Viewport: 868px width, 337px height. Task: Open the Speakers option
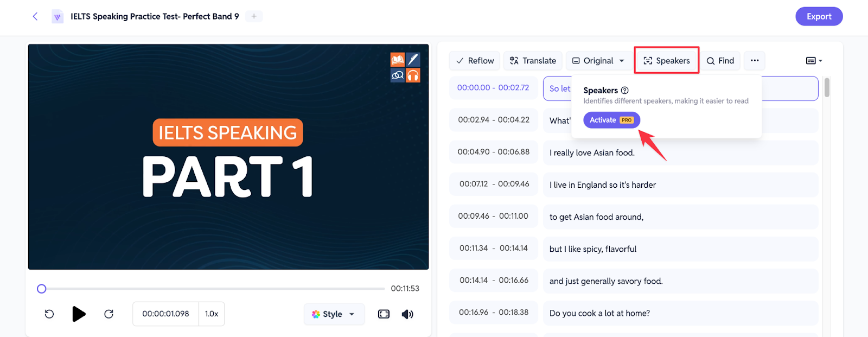click(x=667, y=61)
